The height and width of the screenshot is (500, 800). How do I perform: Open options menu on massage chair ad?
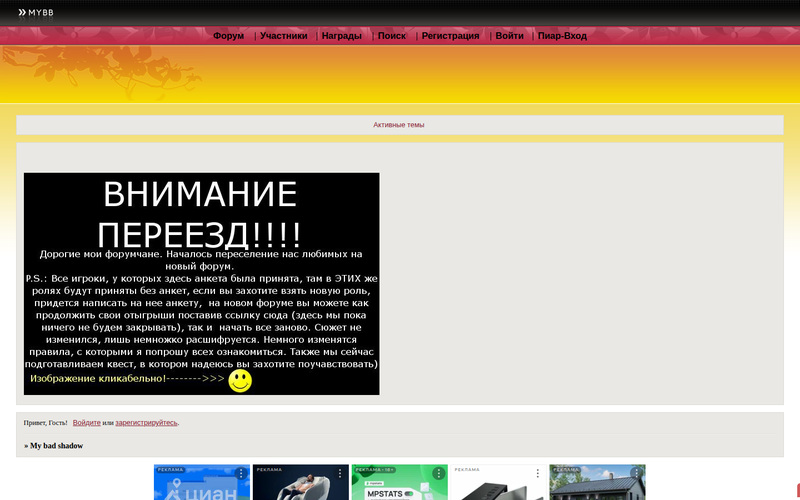(340, 473)
